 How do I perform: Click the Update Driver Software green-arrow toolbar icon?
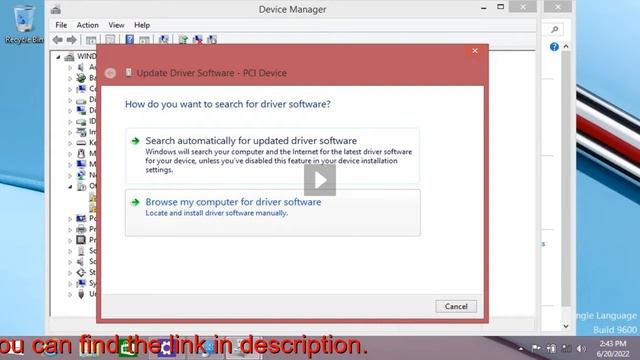[x=183, y=40]
